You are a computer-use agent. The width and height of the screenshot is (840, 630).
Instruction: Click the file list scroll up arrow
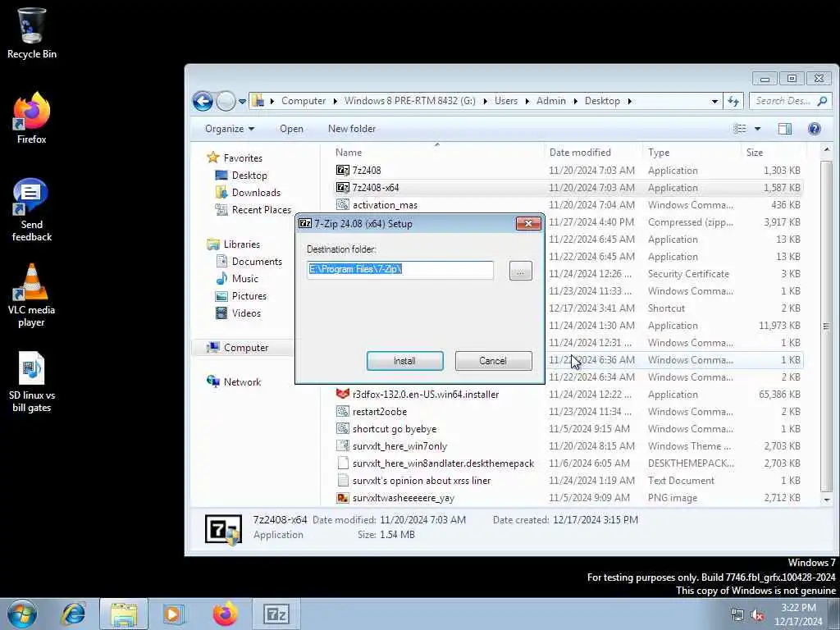pyautogui.click(x=826, y=150)
